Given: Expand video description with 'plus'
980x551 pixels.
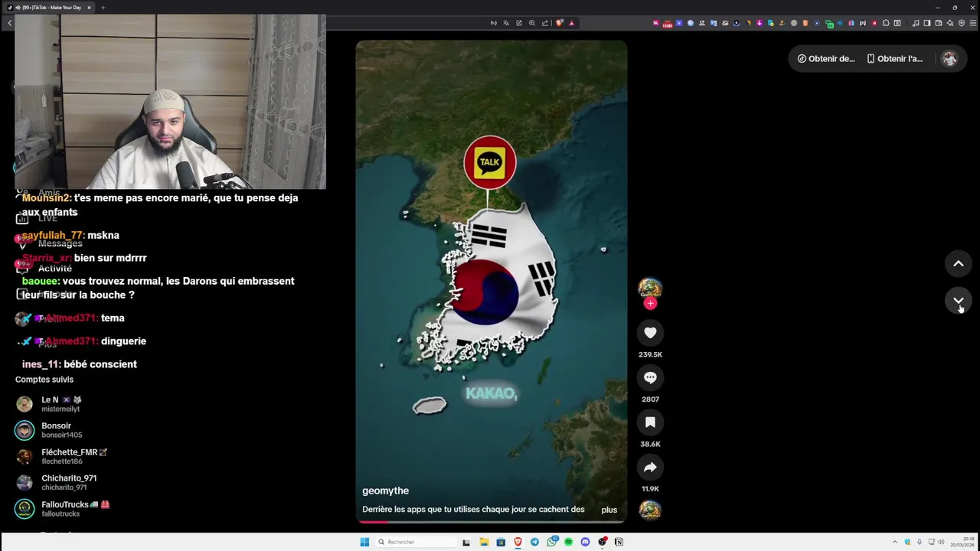Looking at the screenshot, I should (609, 510).
